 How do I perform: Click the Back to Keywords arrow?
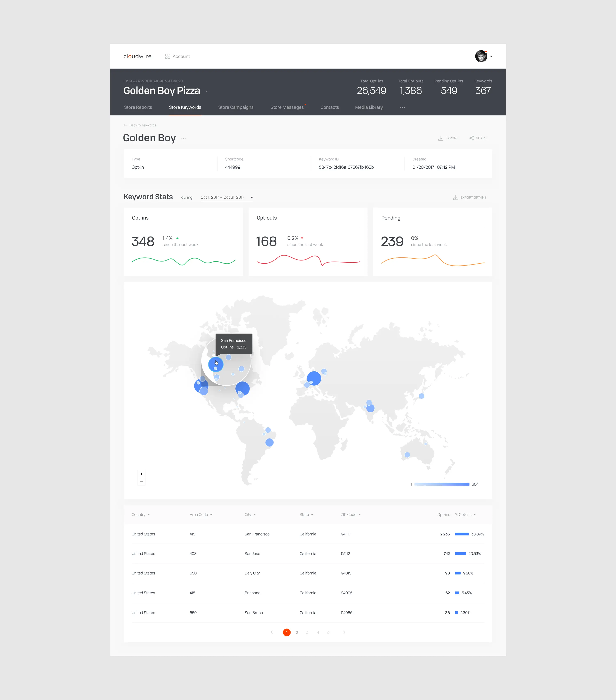(125, 125)
